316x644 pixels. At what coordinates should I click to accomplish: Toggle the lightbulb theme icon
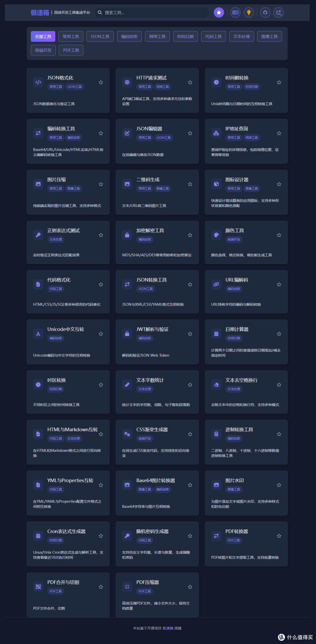[x=249, y=13]
